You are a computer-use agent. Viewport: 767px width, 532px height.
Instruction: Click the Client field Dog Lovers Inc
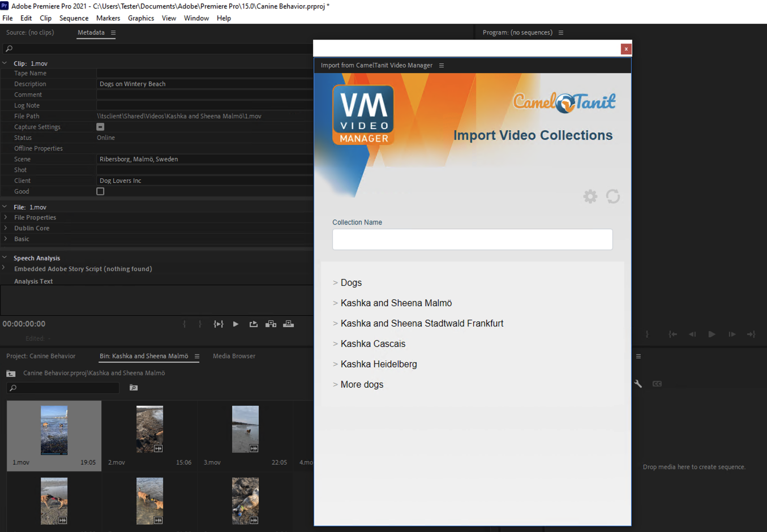click(204, 181)
